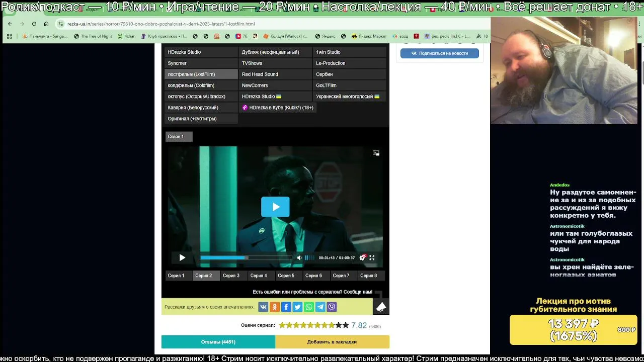Open the 'Яндекс Маркет' bookmark

pos(369,36)
